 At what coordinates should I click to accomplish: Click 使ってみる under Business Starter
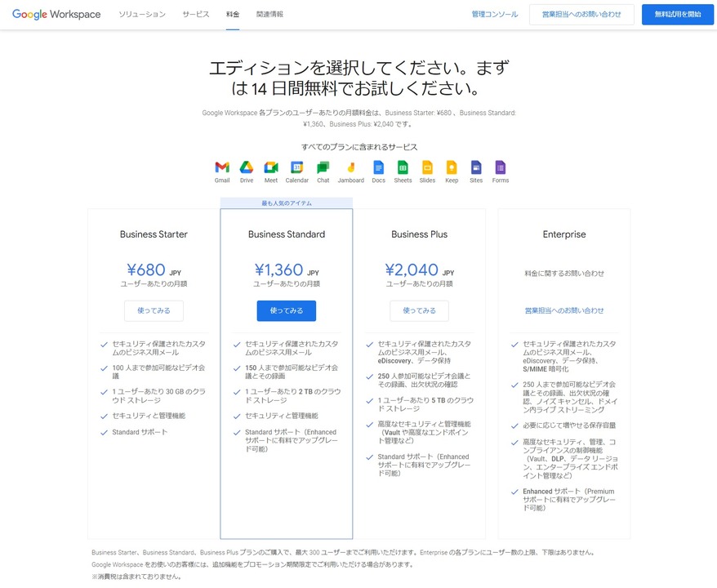pos(154,310)
